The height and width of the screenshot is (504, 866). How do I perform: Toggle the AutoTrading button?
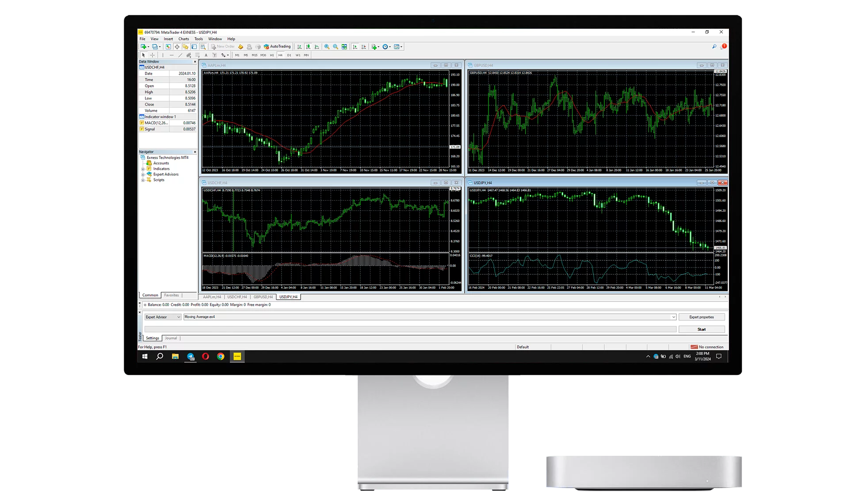click(x=277, y=46)
